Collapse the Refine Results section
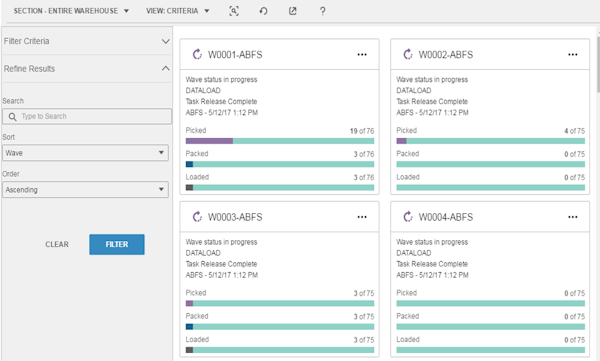The image size is (600, 361). coord(86,69)
